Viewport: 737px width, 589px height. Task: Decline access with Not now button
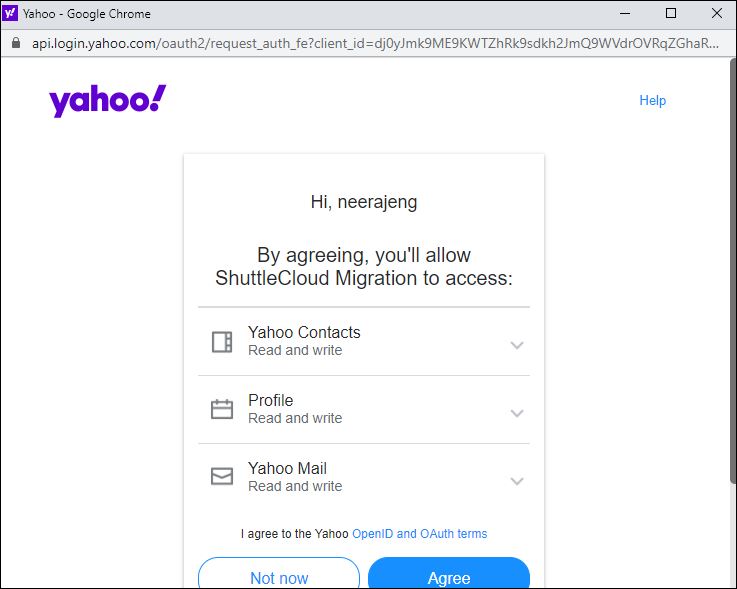279,573
